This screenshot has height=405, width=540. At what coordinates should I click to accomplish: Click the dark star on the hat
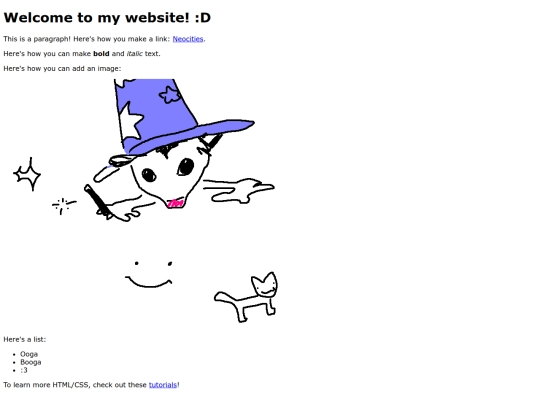pos(170,94)
